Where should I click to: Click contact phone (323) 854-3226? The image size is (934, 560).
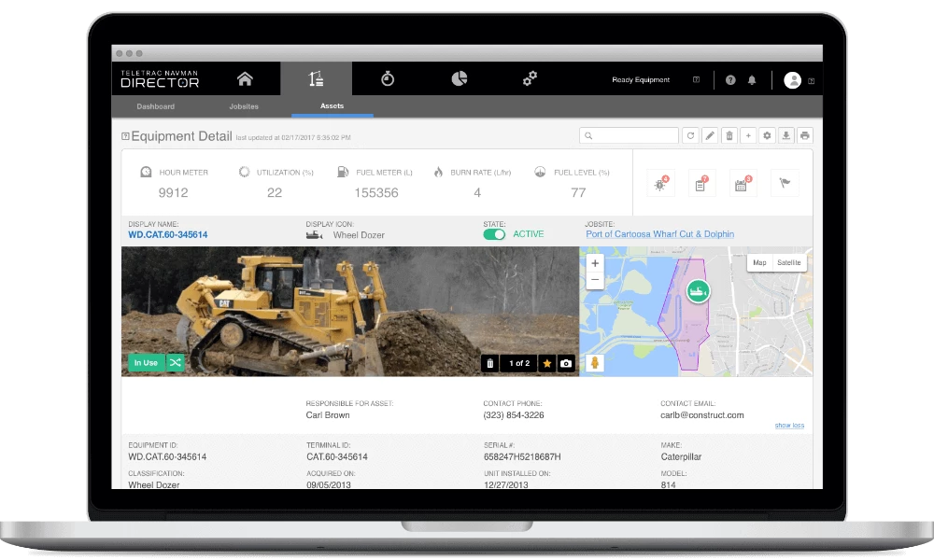click(514, 415)
